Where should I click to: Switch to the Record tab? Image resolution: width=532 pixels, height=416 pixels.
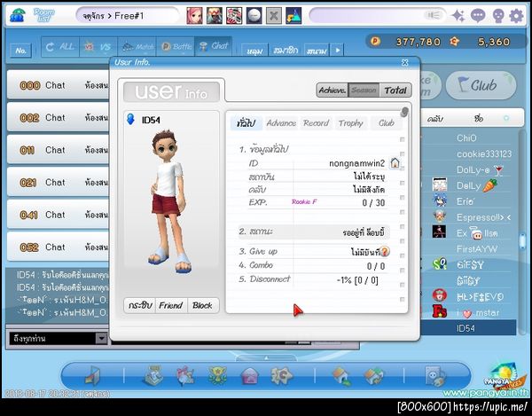[x=316, y=122]
